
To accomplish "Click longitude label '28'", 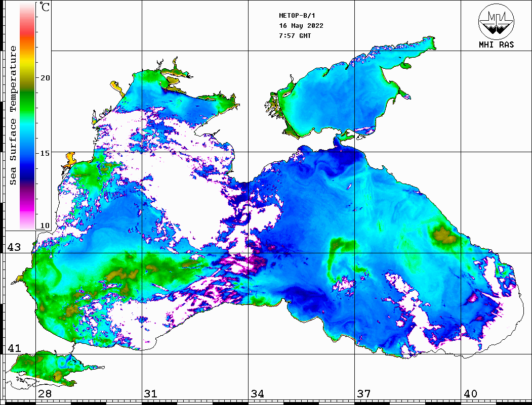I will (x=45, y=393).
